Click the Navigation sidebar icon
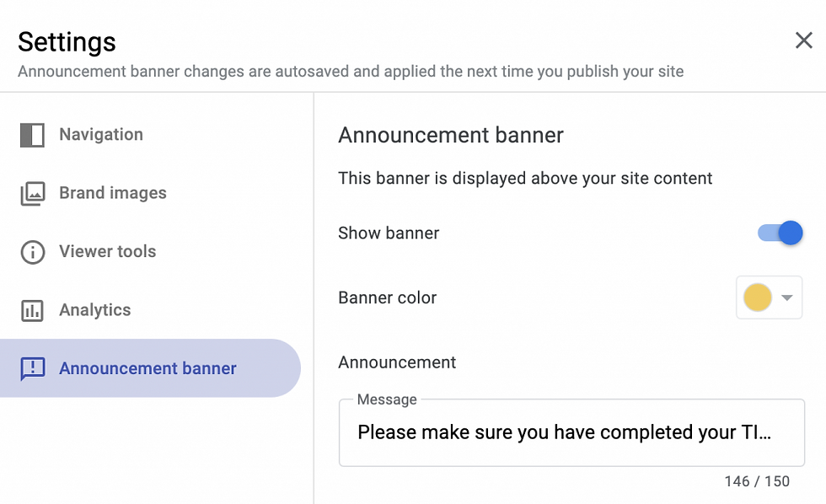Image resolution: width=826 pixels, height=504 pixels. (x=32, y=135)
